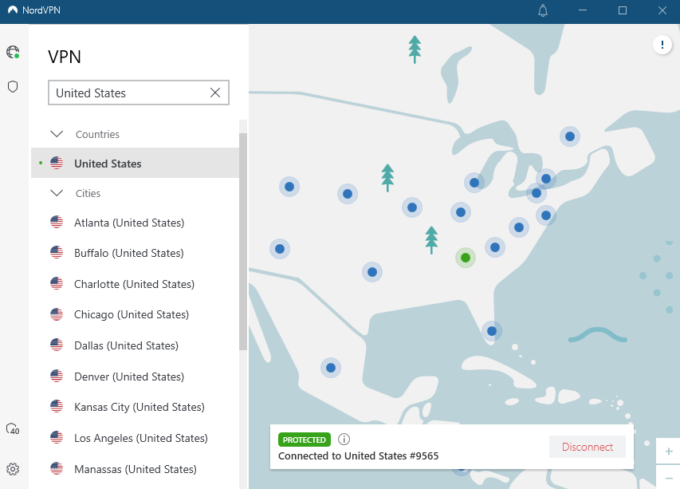The width and height of the screenshot is (680, 489).
Task: Connect to Atlanta (United States)
Action: point(135,222)
